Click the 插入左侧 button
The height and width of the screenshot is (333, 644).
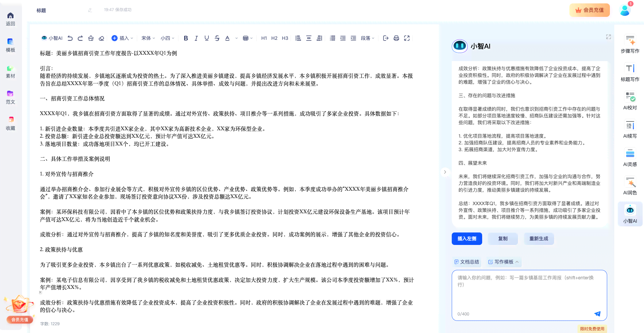[x=467, y=239]
